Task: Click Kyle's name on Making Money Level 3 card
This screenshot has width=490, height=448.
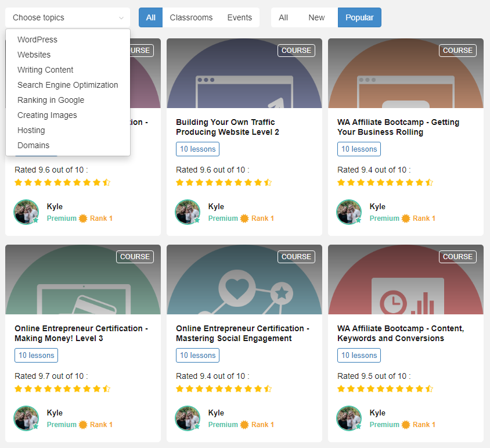Action: [x=55, y=413]
